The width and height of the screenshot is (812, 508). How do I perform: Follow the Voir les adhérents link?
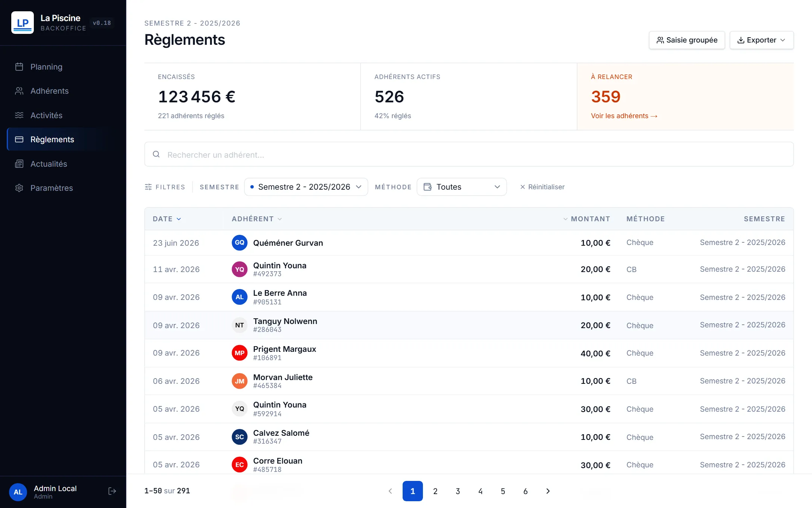pyautogui.click(x=624, y=116)
